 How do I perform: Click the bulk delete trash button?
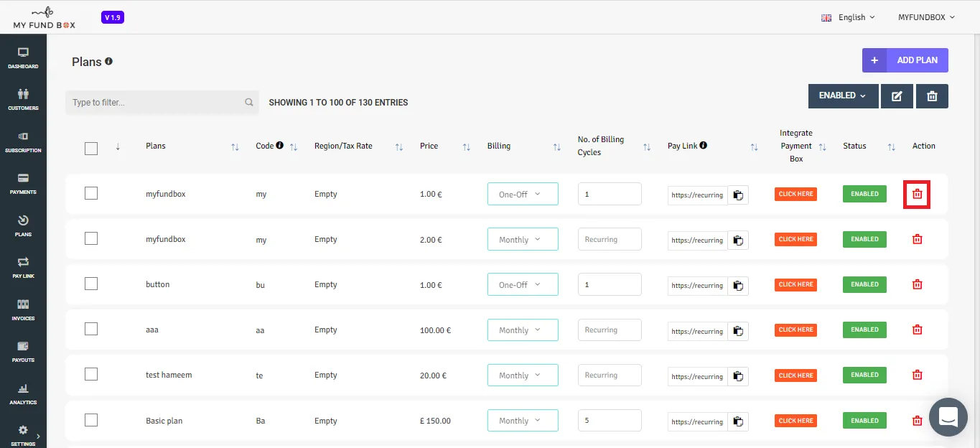click(x=932, y=96)
